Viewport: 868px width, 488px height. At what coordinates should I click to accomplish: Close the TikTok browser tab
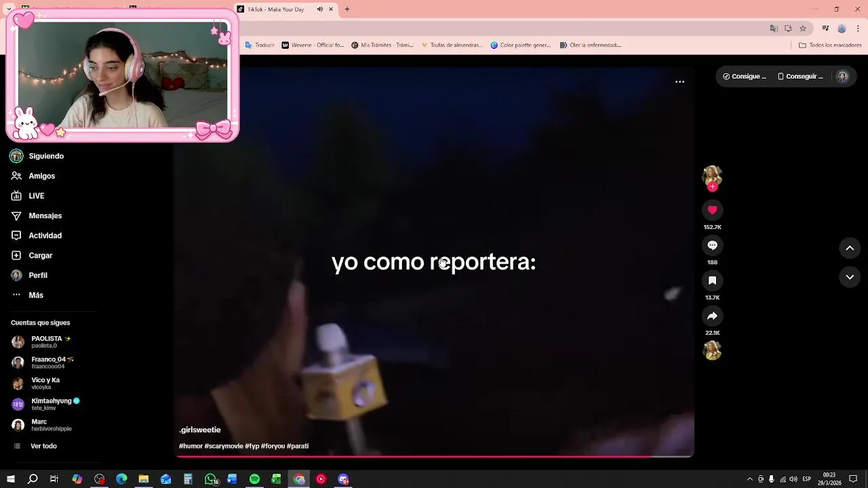(331, 9)
